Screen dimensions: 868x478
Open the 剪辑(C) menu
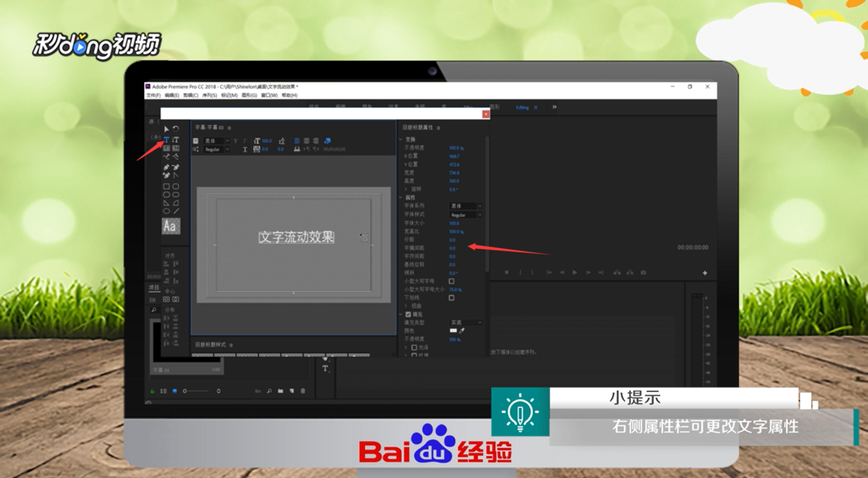[x=191, y=96]
